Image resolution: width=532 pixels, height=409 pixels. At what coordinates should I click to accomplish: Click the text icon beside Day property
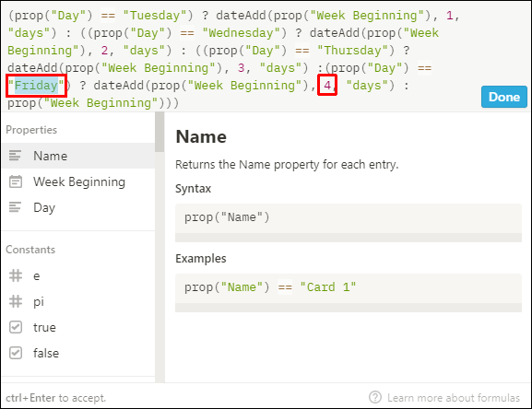click(15, 207)
